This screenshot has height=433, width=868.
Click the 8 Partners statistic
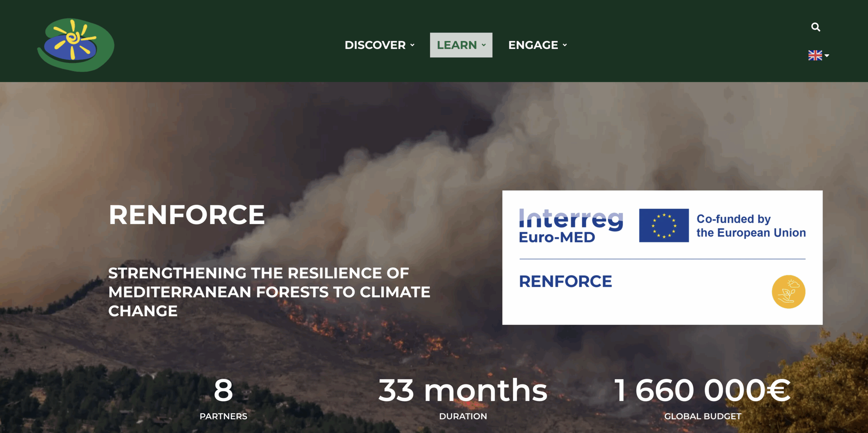(x=223, y=391)
